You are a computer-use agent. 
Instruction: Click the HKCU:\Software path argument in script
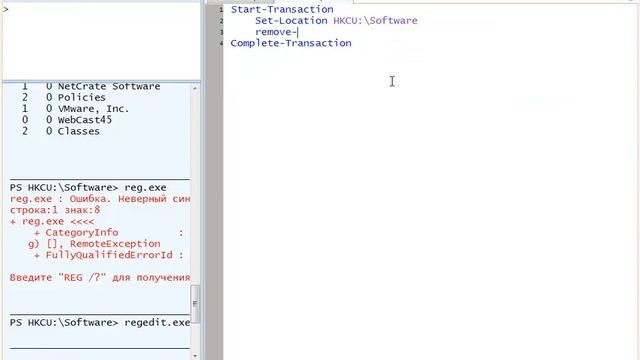point(376,21)
